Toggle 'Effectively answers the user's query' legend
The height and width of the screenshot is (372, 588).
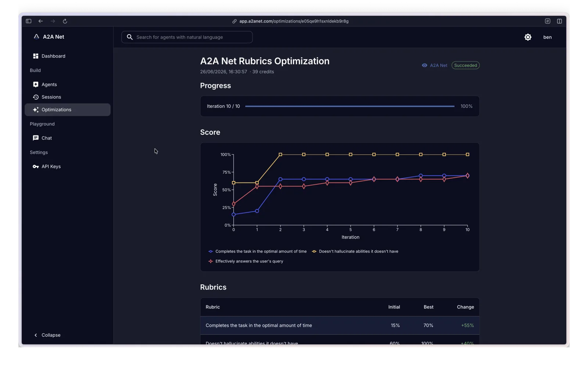coord(245,262)
